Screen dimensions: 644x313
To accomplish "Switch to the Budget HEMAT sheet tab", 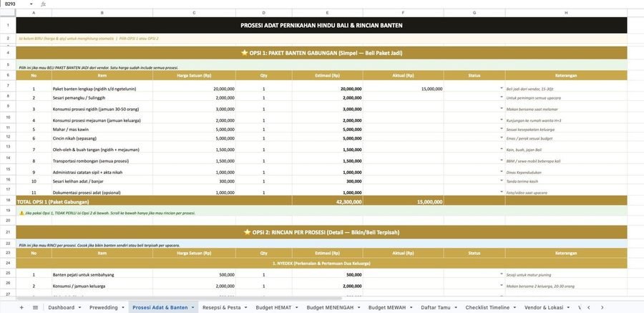I will click(273, 308).
